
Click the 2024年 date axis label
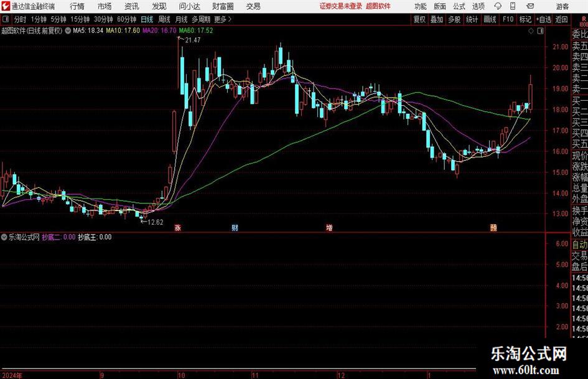click(12, 375)
